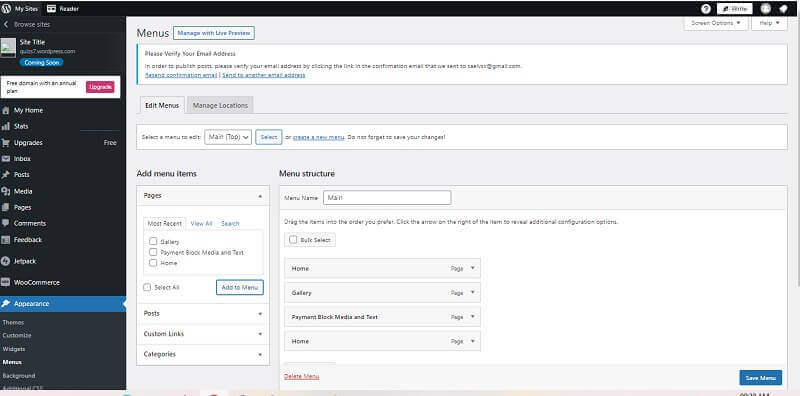This screenshot has width=800, height=396.
Task: Expand the last Home menu item arrow
Action: pyautogui.click(x=472, y=341)
